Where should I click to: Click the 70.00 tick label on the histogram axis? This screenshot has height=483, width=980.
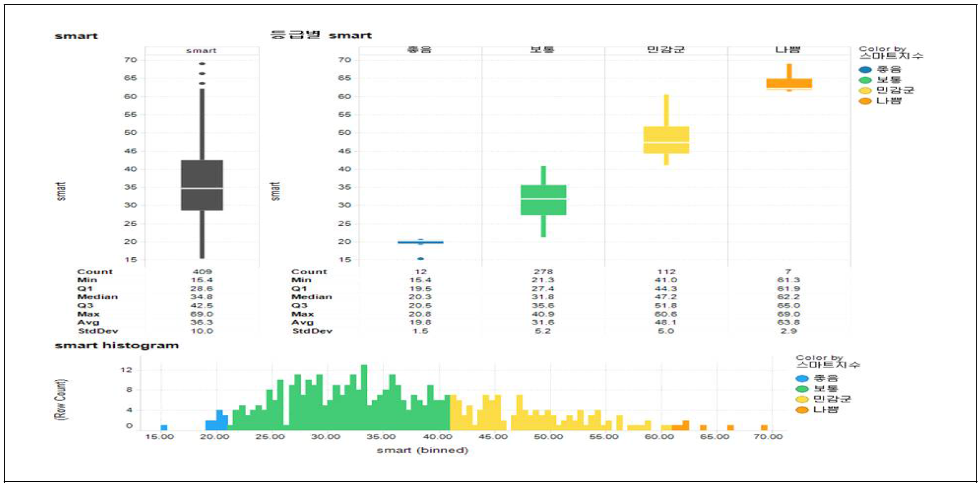768,436
